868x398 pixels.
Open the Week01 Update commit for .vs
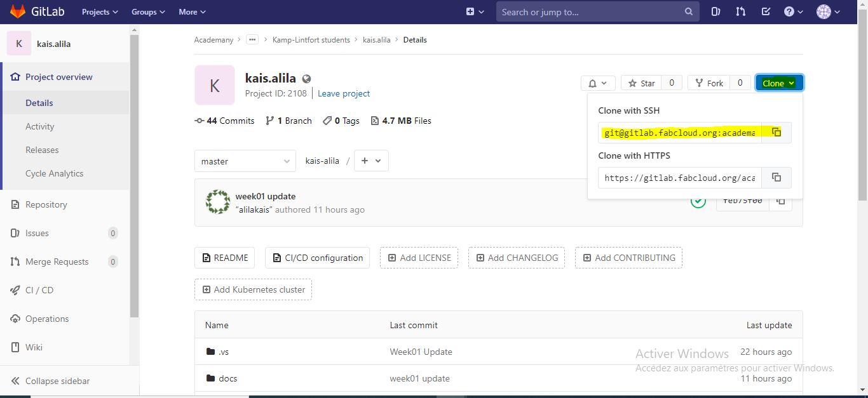(421, 352)
